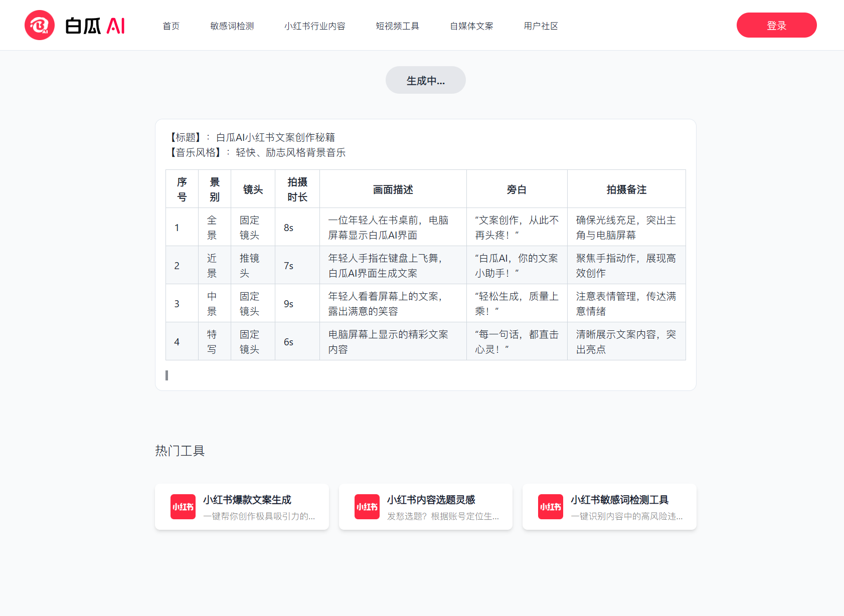Click the 特写 cell in row 4

coord(215,342)
